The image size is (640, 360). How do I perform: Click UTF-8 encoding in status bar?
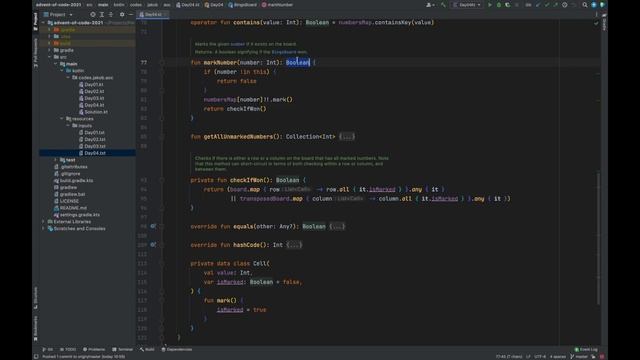(x=540, y=357)
